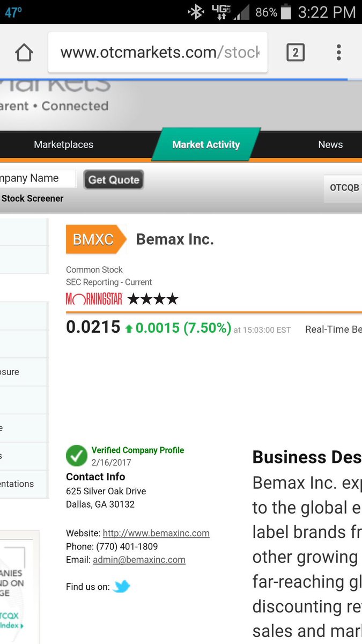Tap the 625 Silver Oak Drive address
The image size is (362, 644).
tap(106, 491)
